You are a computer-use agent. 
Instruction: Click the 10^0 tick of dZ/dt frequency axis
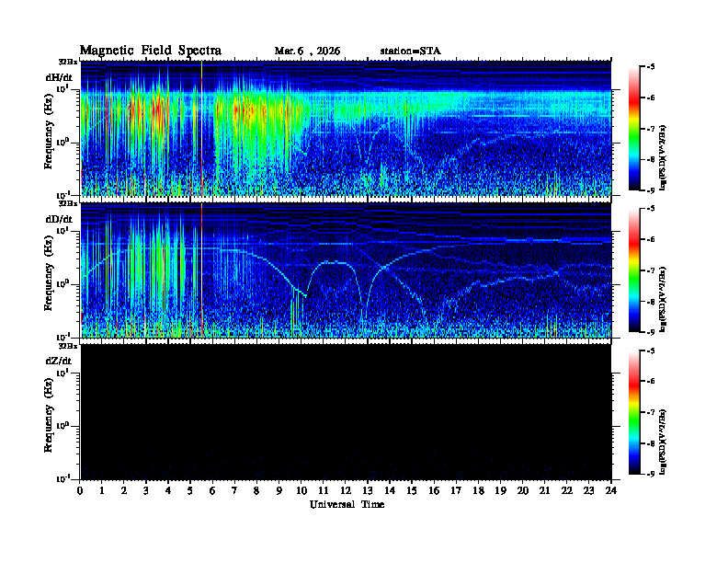63,426
